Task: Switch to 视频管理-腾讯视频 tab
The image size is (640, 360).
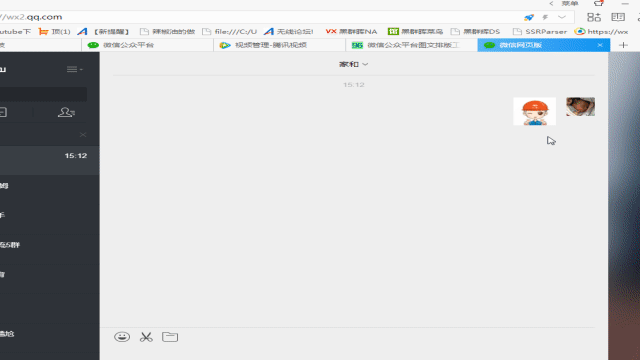Action: point(279,45)
